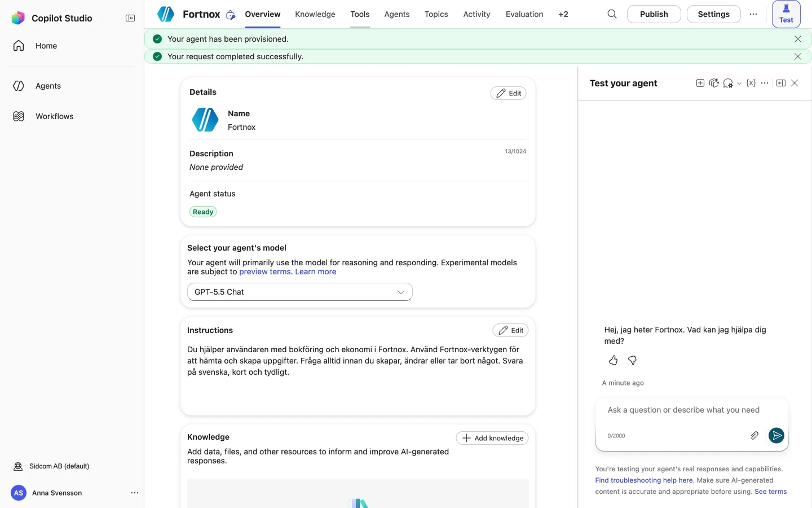Dismiss the agent provisioned notification

click(798, 39)
